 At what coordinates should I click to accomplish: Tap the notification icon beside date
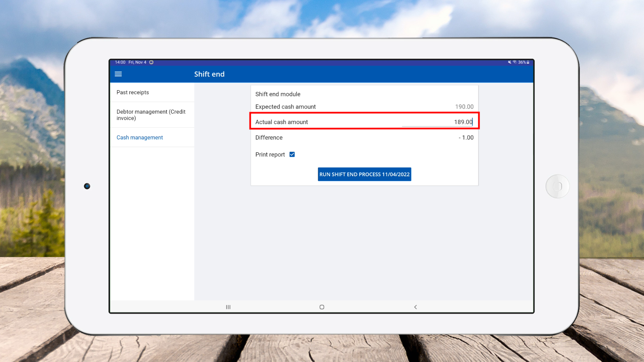click(151, 62)
